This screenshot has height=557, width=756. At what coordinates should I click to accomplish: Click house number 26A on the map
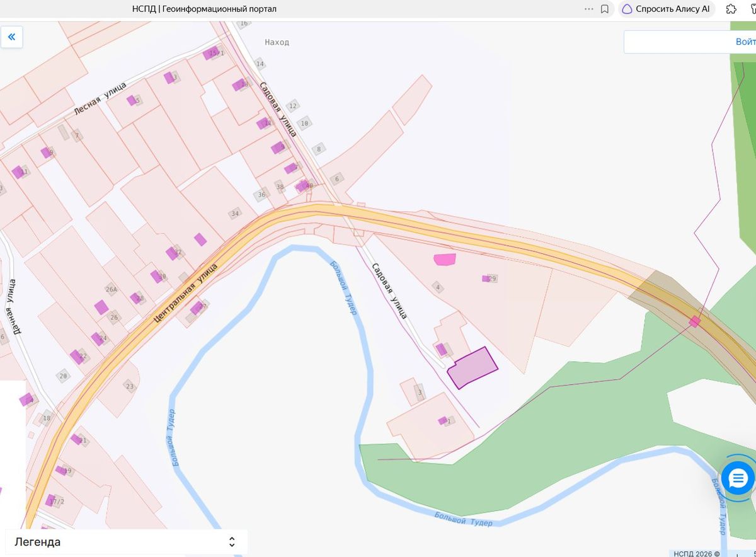pyautogui.click(x=112, y=290)
